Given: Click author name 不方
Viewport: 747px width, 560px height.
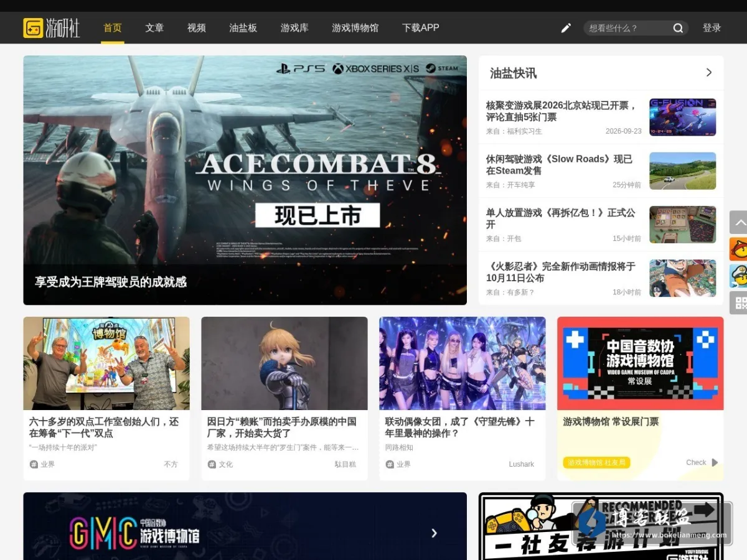Looking at the screenshot, I should click(x=171, y=464).
